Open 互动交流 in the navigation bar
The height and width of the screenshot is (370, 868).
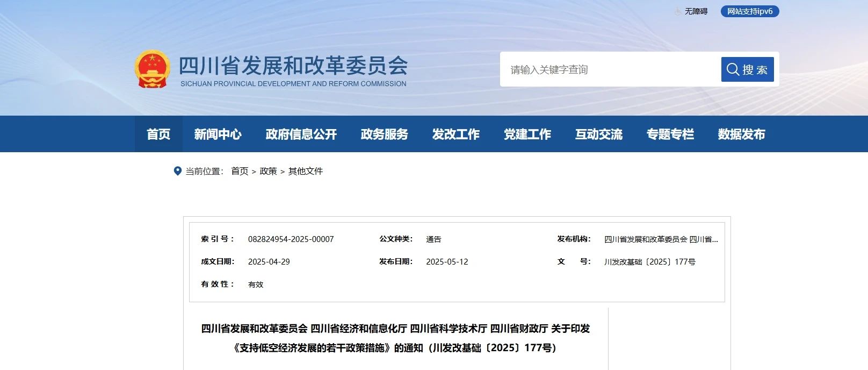(x=598, y=134)
